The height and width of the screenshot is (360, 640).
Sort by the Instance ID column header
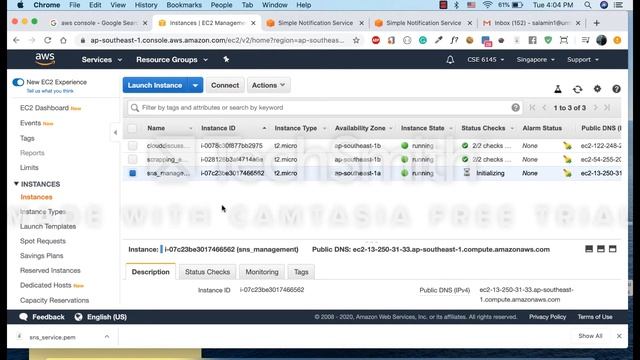pos(218,128)
